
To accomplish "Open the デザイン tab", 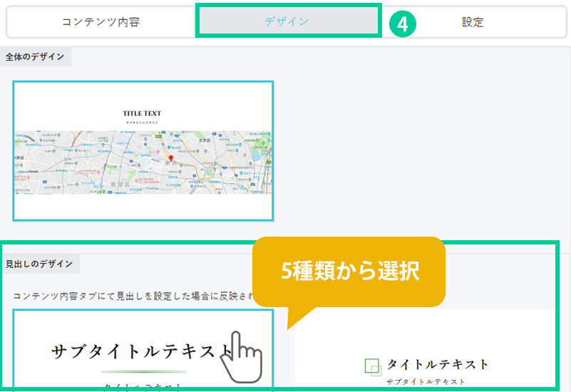I will [287, 21].
